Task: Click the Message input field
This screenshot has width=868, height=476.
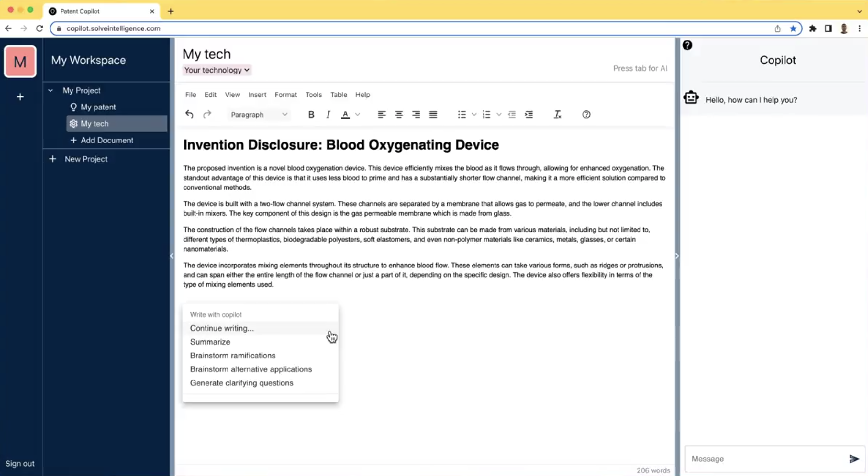Action: click(765, 459)
